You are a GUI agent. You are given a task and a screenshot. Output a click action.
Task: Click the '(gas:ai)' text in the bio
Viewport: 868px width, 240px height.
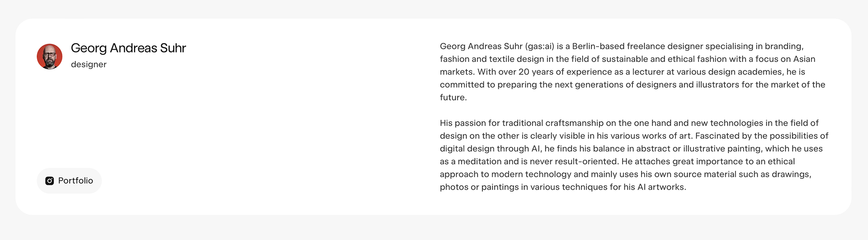(539, 46)
